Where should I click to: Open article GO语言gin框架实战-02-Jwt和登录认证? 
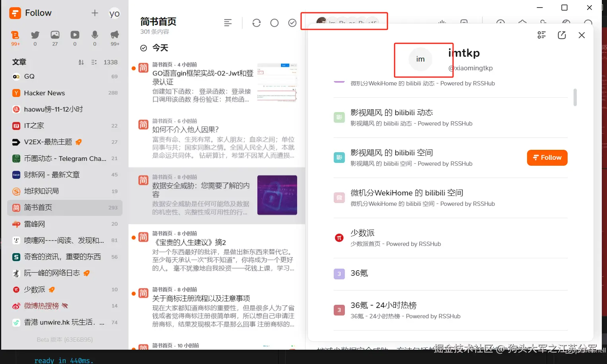tap(217, 83)
